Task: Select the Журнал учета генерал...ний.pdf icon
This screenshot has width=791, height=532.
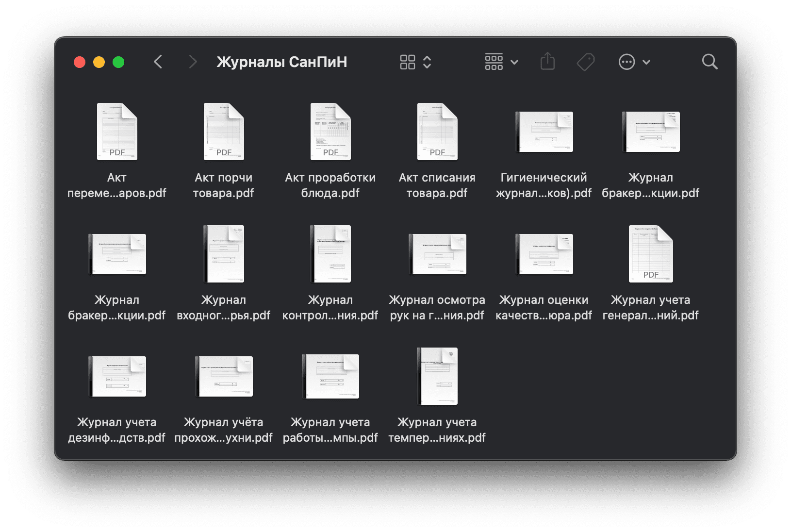Action: (x=651, y=254)
